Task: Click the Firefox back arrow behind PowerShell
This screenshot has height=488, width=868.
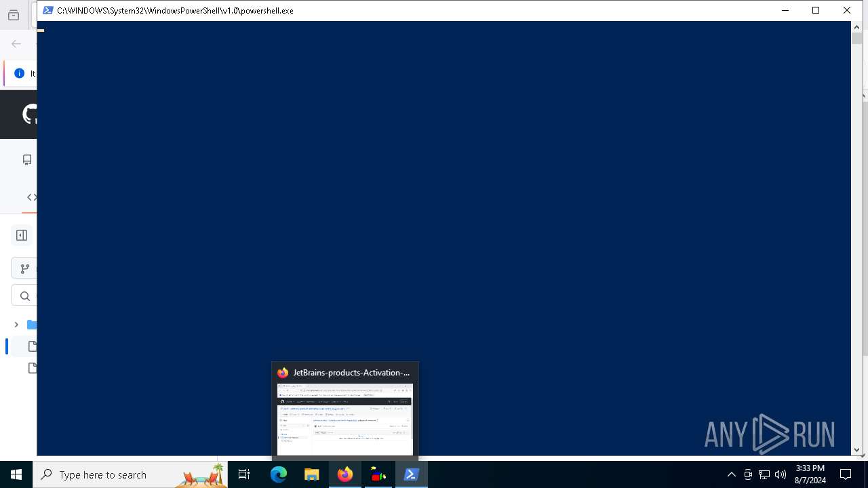Action: pos(16,43)
